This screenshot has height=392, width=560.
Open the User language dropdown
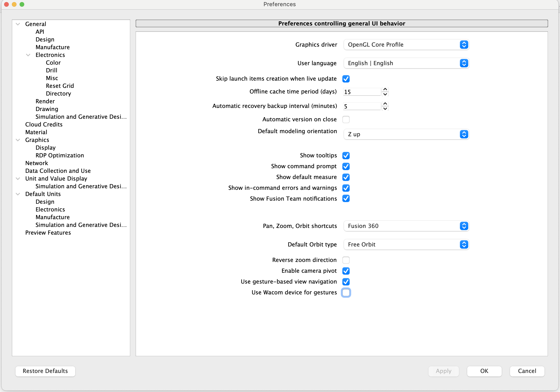point(406,63)
